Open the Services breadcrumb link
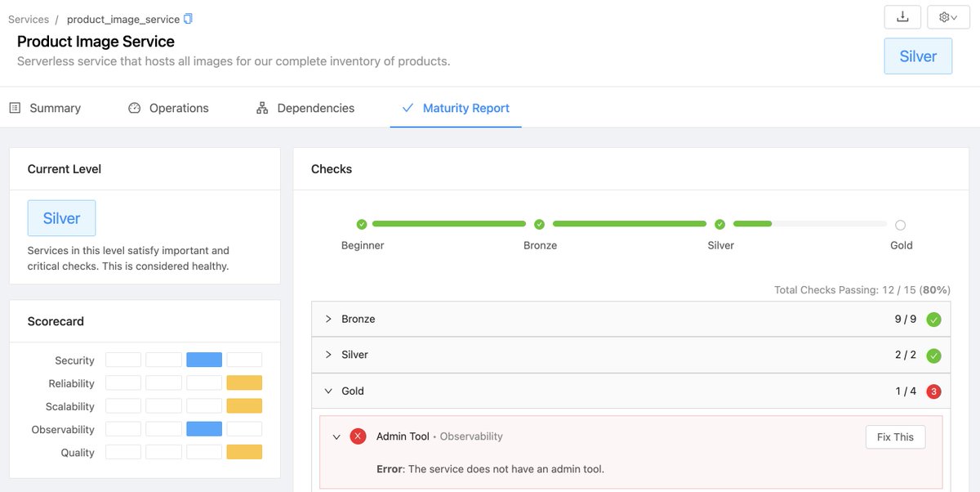 point(28,18)
